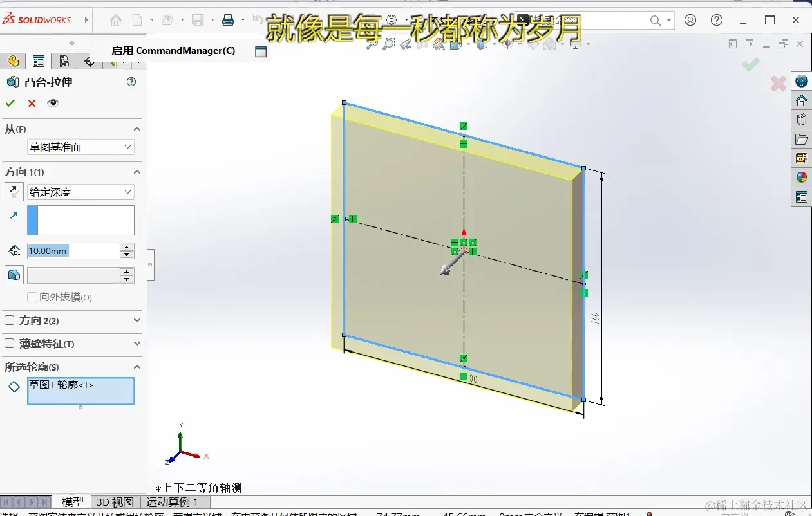812x516 pixels.
Task: Click the Undo arrow icon
Action: point(258,21)
